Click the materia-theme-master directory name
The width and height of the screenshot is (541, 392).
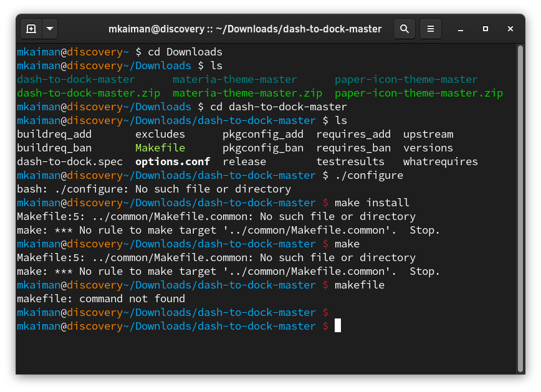[234, 79]
